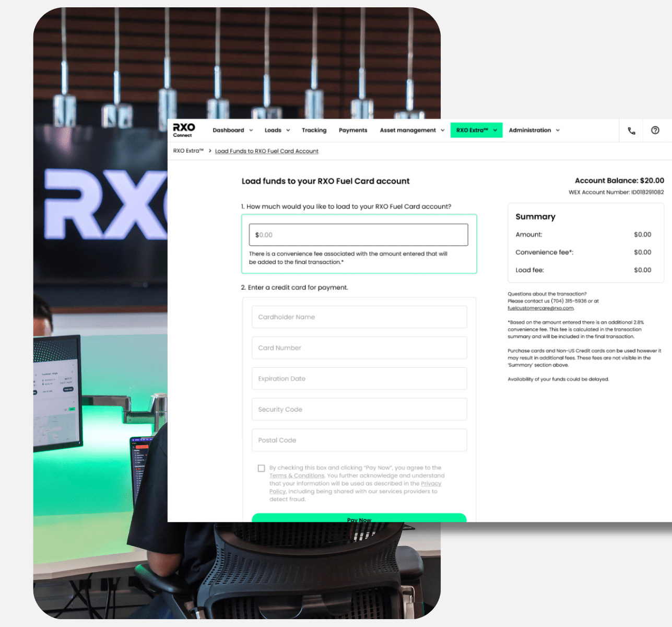Image resolution: width=672 pixels, height=627 pixels.
Task: Focus the Card Number field
Action: tap(359, 348)
